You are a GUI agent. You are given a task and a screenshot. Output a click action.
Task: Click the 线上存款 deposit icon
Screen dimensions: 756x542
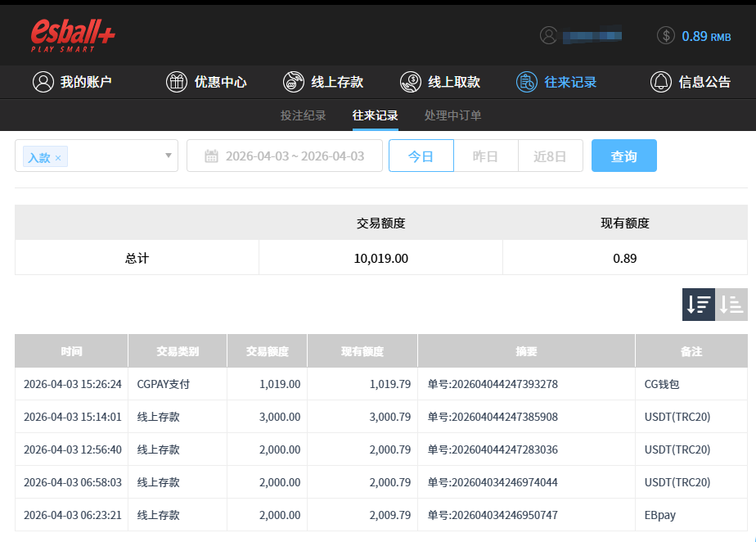294,82
